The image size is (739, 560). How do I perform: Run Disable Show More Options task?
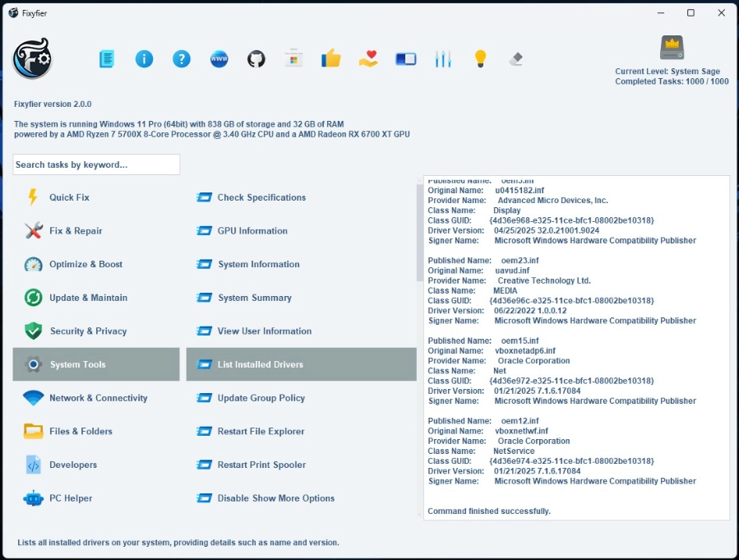click(x=301, y=498)
